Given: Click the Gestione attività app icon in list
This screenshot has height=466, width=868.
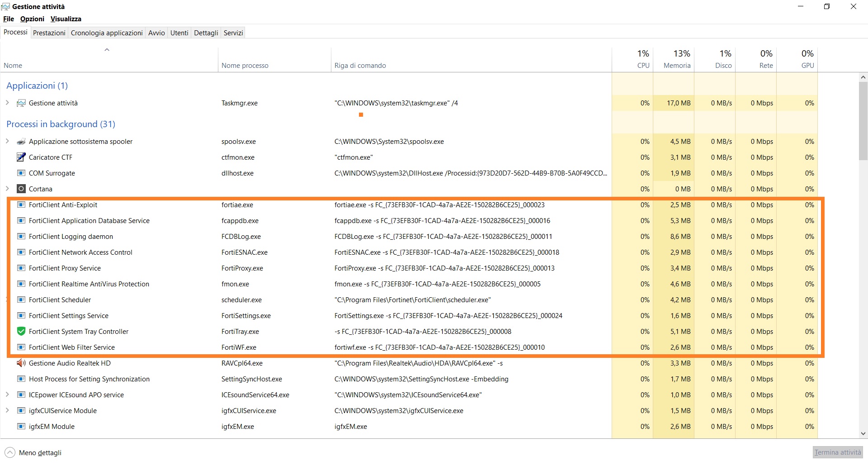Looking at the screenshot, I should (x=21, y=103).
